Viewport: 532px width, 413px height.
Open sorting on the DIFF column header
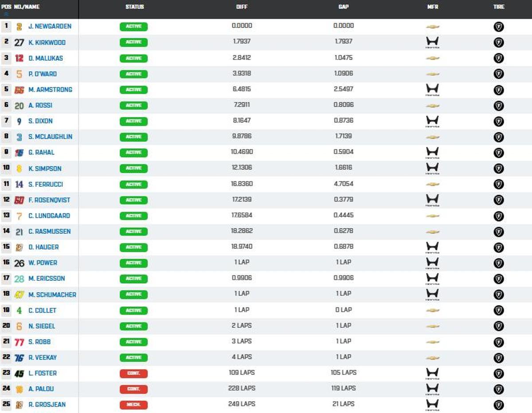(242, 7)
